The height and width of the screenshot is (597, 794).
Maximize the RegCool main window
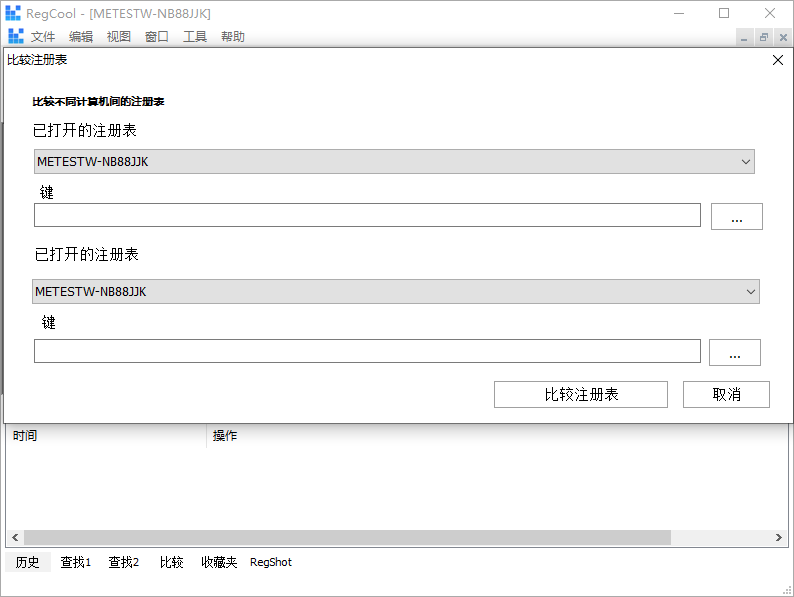pos(724,13)
